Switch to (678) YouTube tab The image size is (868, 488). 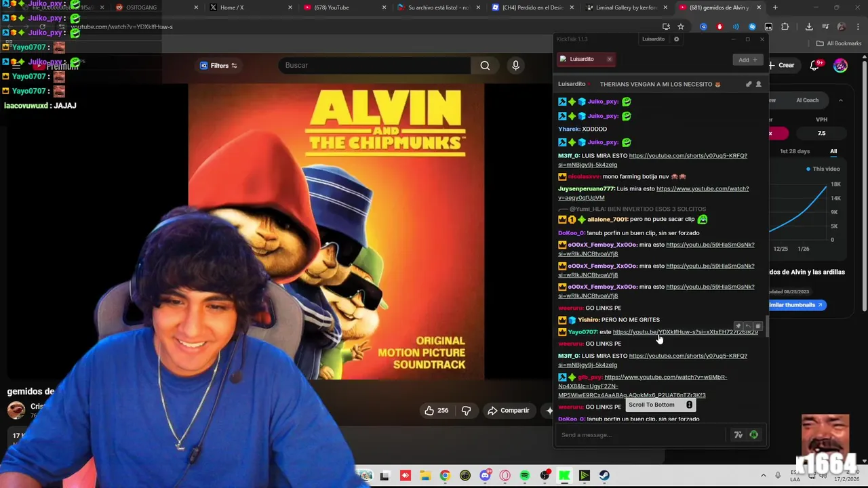pyautogui.click(x=344, y=7)
